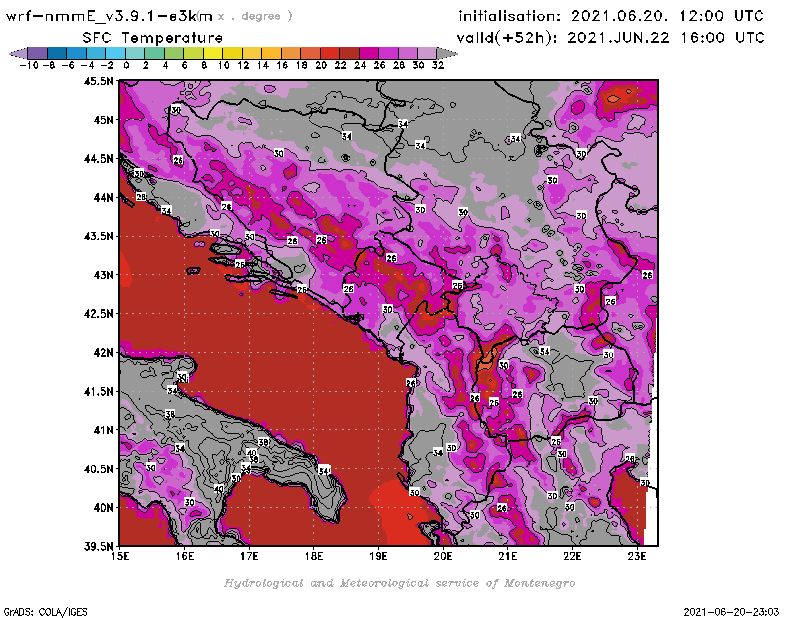The height and width of the screenshot is (618, 800).
Task: Click the 44.5N latitude label
Action: coord(98,159)
